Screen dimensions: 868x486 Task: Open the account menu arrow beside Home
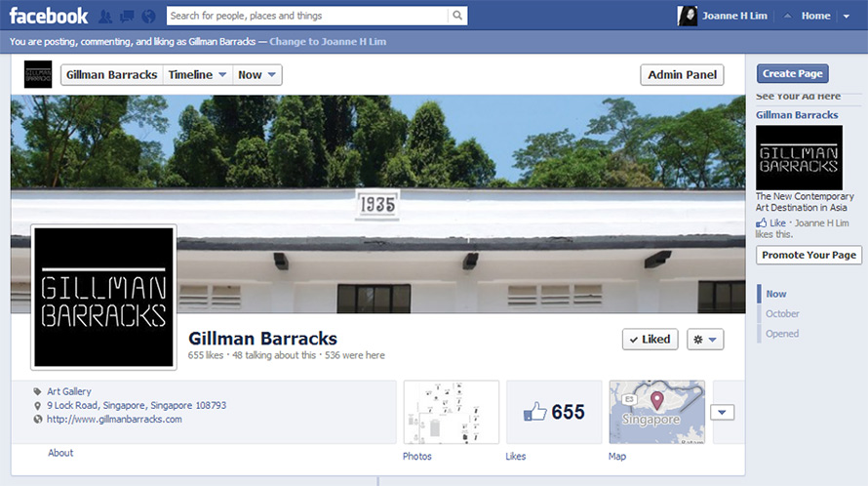point(847,16)
